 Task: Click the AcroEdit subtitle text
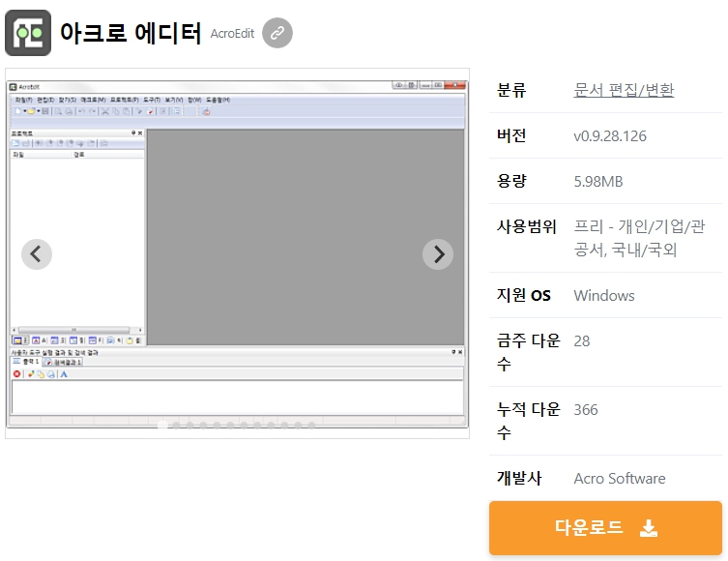coord(232,34)
